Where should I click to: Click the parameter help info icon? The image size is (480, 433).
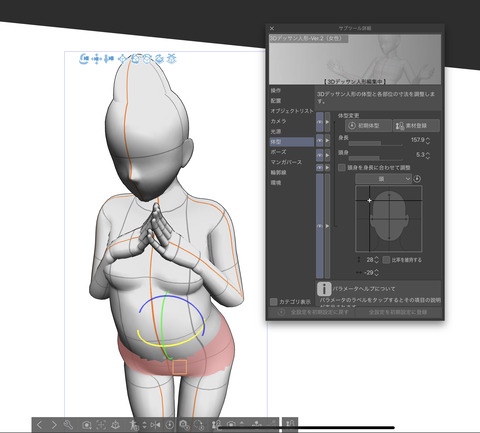[324, 289]
